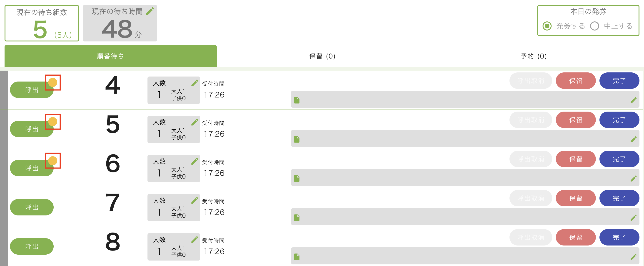Screen dimensions: 644x266
Task: Click pencil icon beside 現在の待ち時間
Action: pyautogui.click(x=150, y=11)
